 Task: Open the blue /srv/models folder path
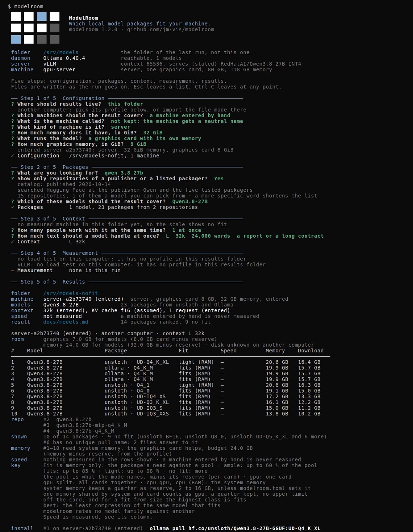(61, 52)
